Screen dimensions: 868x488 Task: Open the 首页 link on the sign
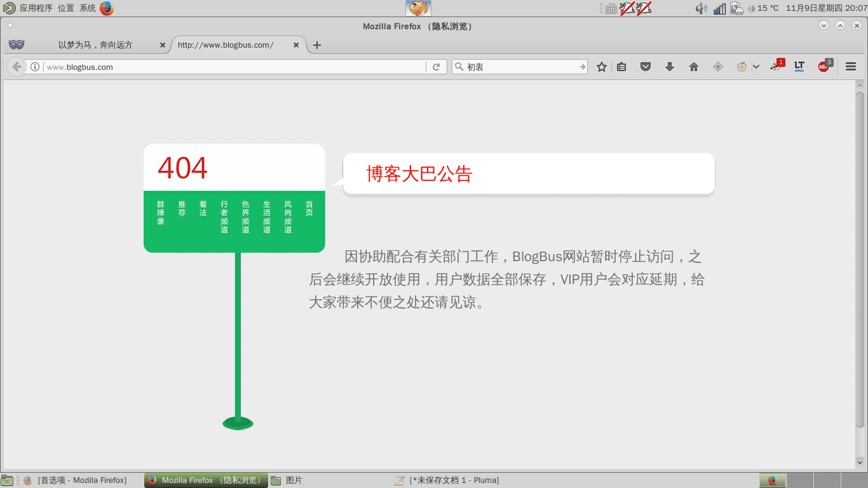[309, 208]
